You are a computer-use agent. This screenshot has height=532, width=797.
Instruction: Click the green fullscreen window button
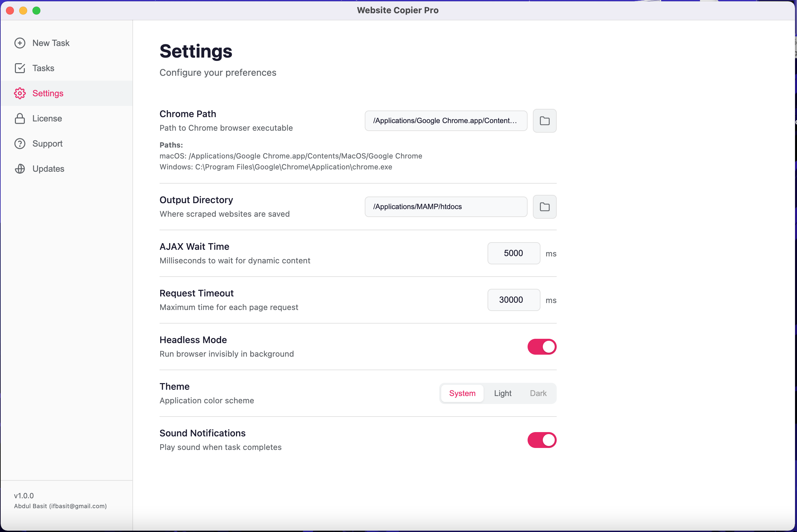pos(36,11)
